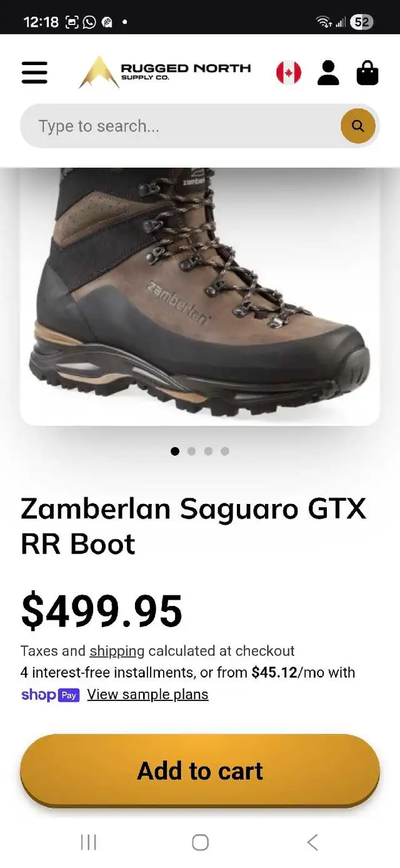Image resolution: width=400 pixels, height=868 pixels.
Task: Tap the Shop Pay logo
Action: pos(50,695)
